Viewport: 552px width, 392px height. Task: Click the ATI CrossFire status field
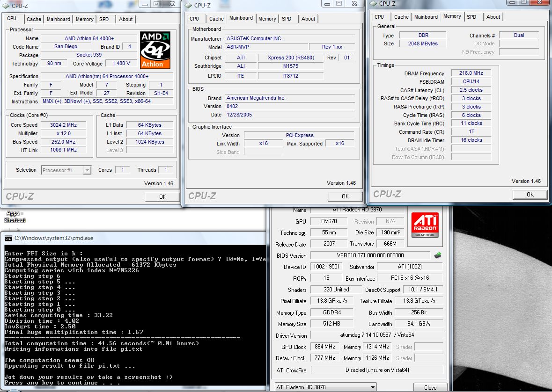[x=377, y=370]
